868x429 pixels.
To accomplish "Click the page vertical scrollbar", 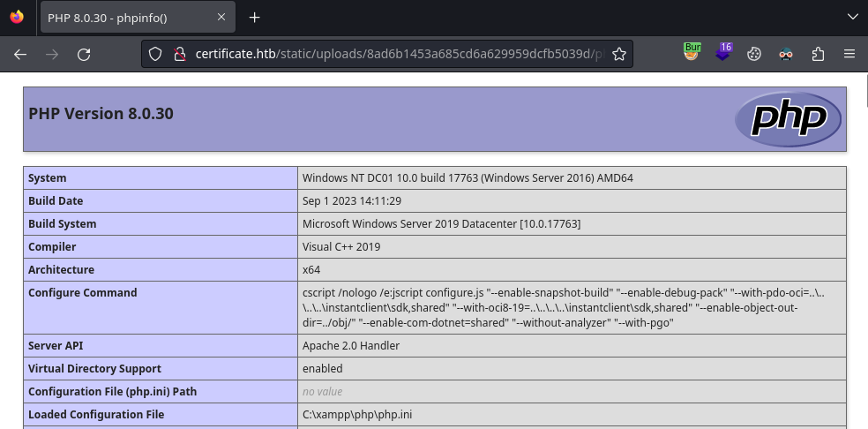I will (862, 265).
